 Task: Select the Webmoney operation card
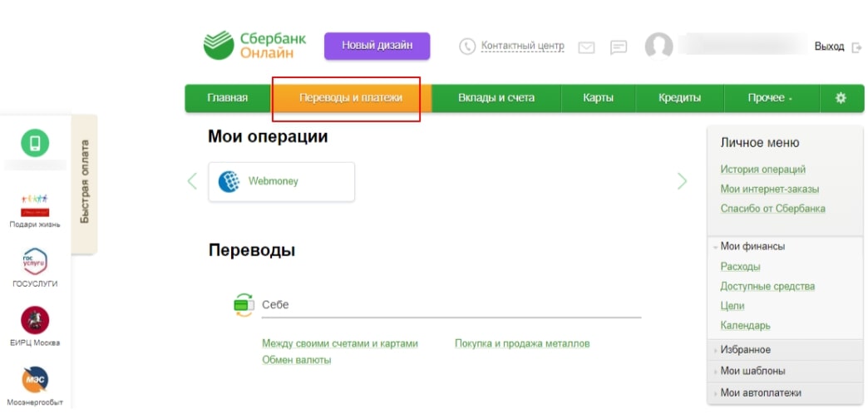[281, 181]
